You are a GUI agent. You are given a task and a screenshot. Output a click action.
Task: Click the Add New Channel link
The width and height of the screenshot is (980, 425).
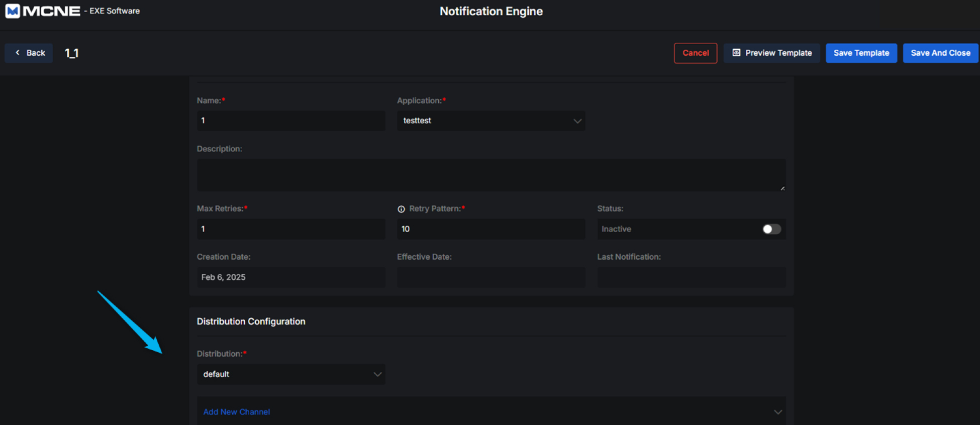point(236,412)
